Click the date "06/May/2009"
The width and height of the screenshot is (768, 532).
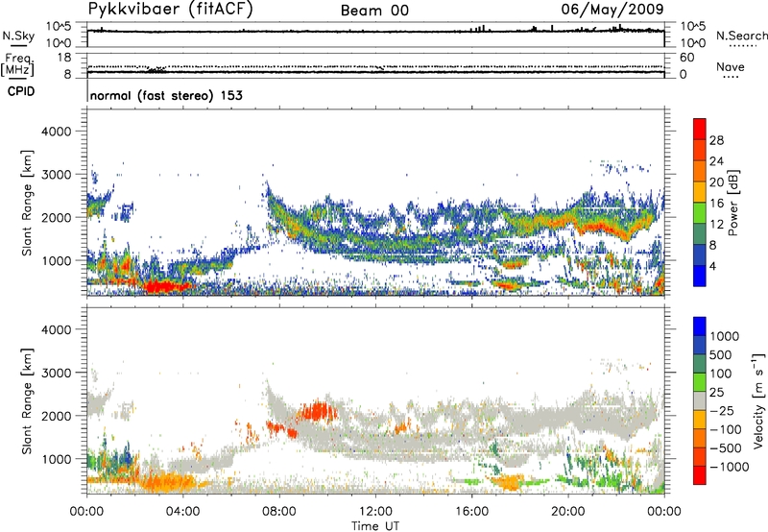[612, 10]
